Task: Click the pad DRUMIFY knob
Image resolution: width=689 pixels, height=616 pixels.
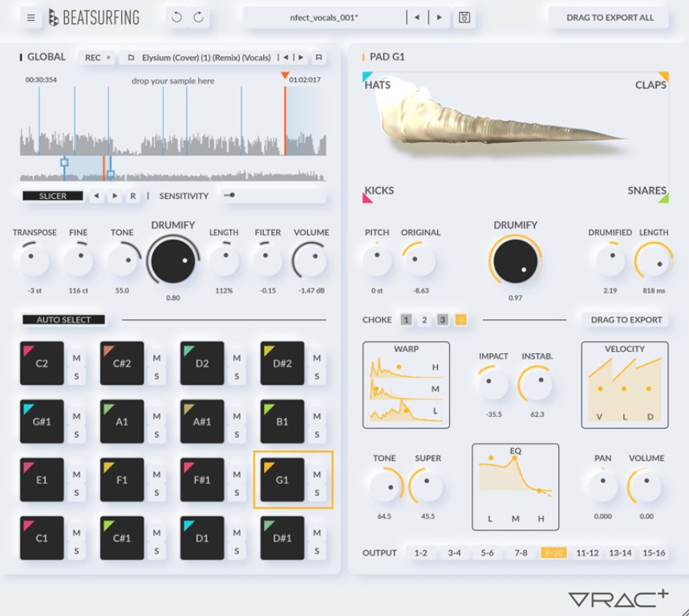Action: (516, 261)
